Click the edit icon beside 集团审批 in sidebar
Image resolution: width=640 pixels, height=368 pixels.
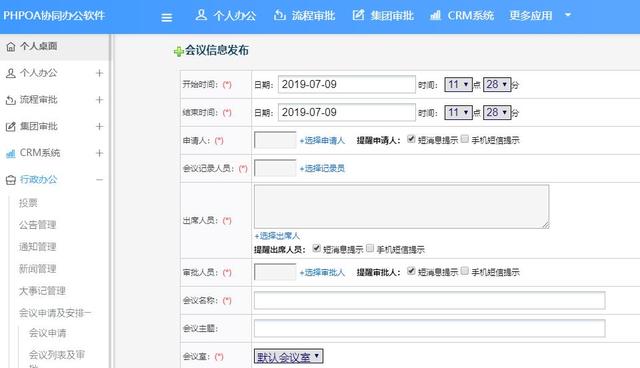[11, 127]
